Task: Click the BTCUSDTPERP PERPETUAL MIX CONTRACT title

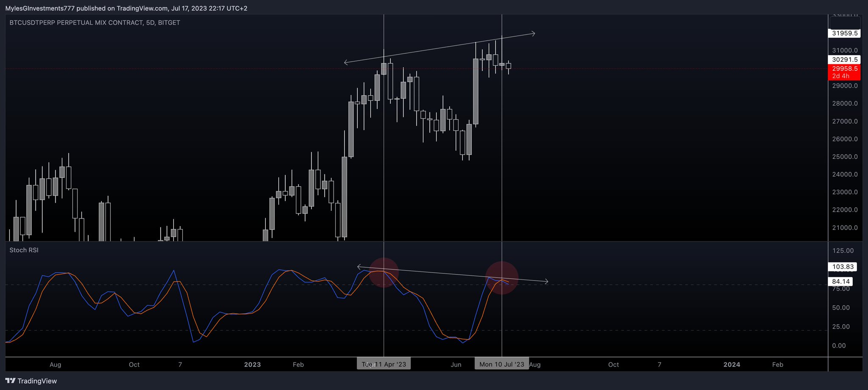Action: [x=95, y=23]
